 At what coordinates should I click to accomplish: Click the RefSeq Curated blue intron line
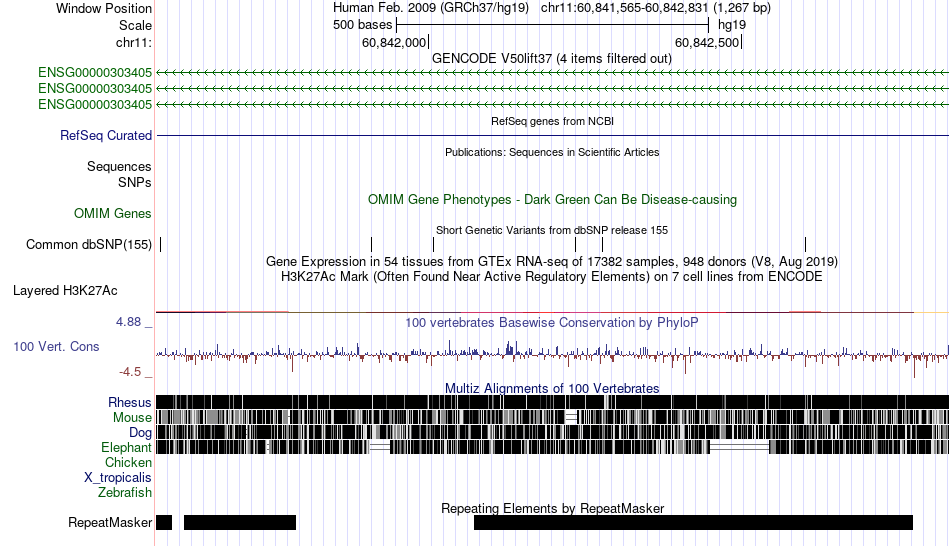coord(552,135)
